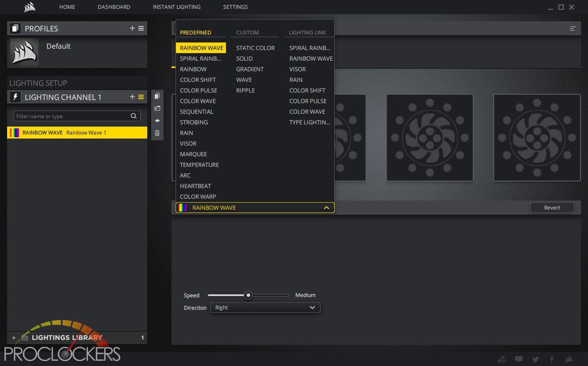Delete the selected lighting effect with trash icon
The image size is (588, 366).
[157, 133]
